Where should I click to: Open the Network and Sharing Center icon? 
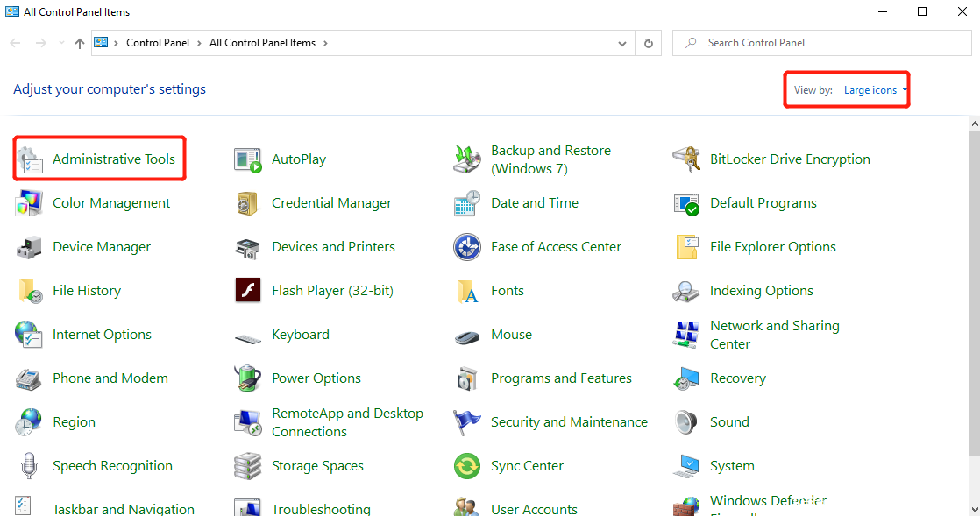coord(686,335)
